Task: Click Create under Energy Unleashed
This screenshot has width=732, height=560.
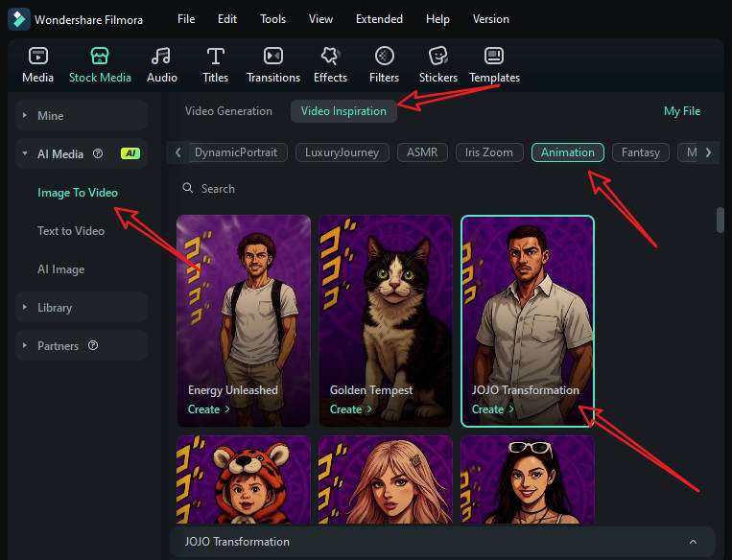Action: 208,409
